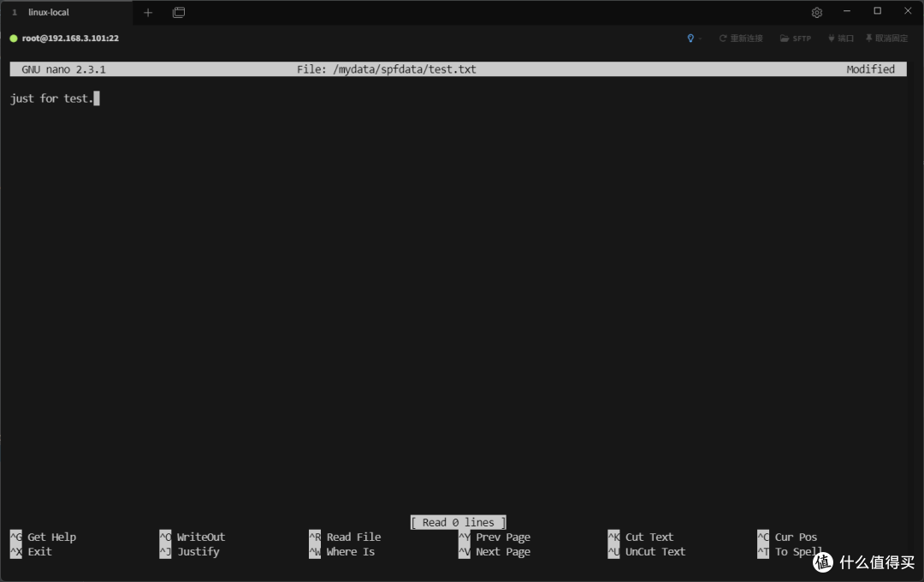Click the root@192.168.3.101:22 session label
Screen dimensions: 924x582
tap(70, 39)
